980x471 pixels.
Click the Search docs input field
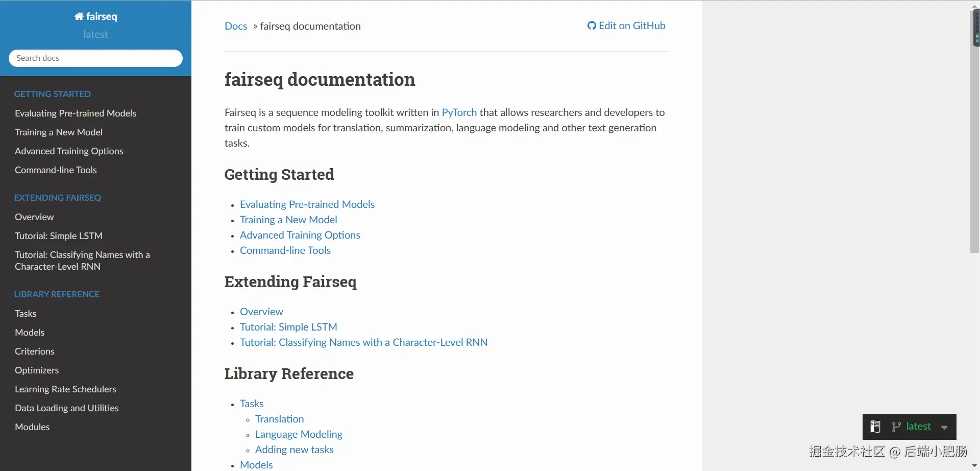point(95,58)
